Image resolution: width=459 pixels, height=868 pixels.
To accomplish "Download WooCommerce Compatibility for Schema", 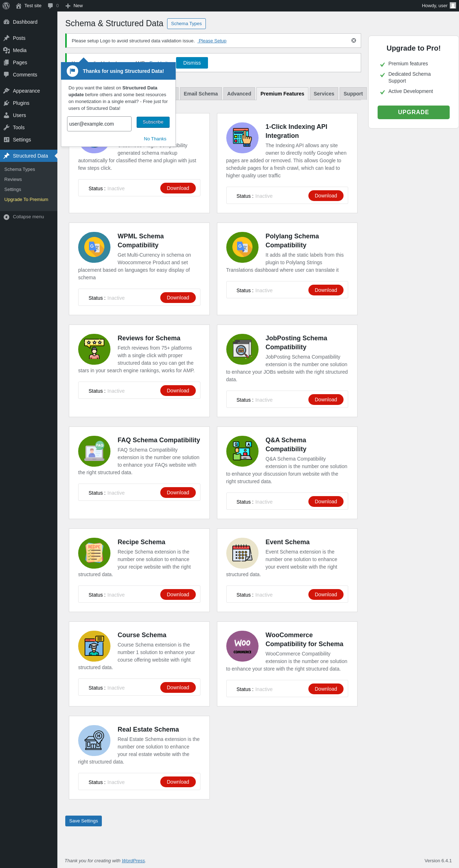I will (x=326, y=689).
